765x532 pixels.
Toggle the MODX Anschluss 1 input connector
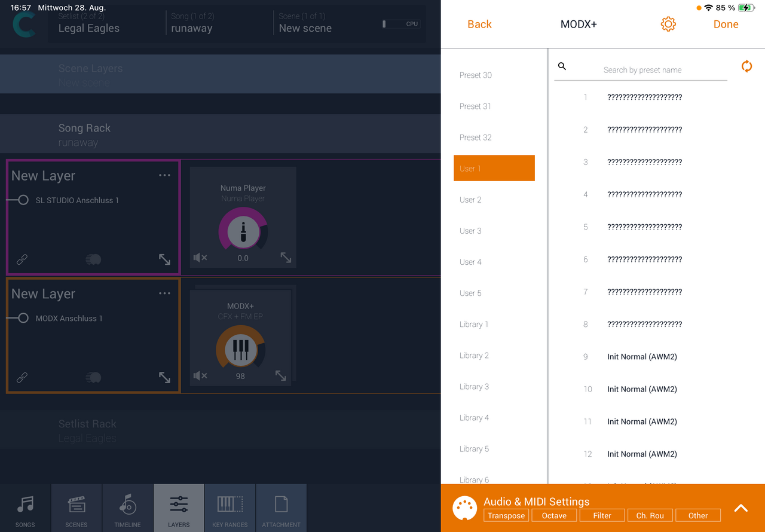[23, 318]
